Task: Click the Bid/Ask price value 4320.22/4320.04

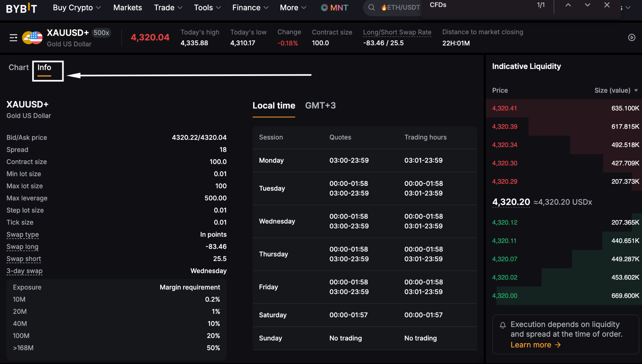Action: click(199, 138)
